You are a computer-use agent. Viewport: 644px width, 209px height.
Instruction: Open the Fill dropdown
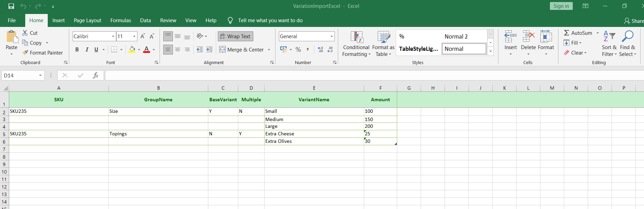[572, 43]
